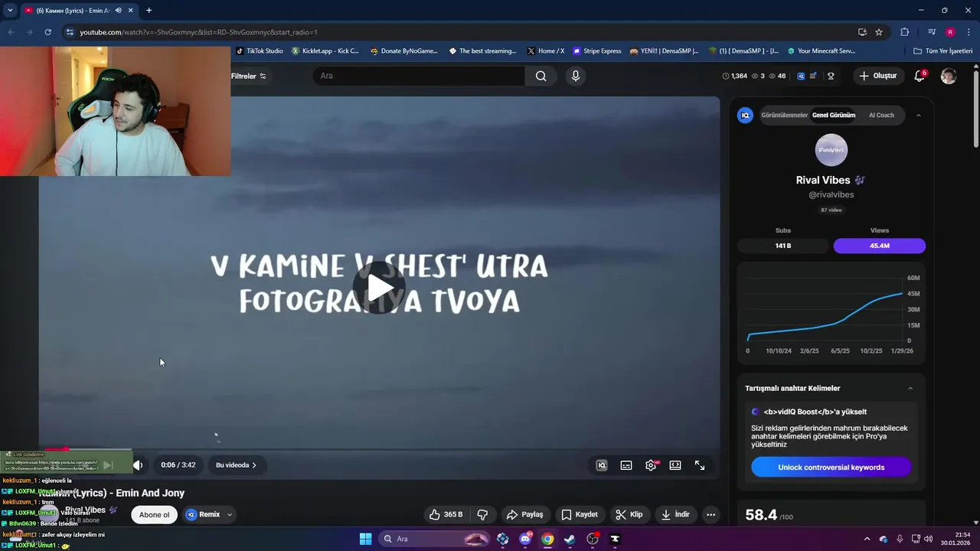980x551 pixels.
Task: Focus the YouTube 'Ara' search field
Action: pyautogui.click(x=419, y=76)
